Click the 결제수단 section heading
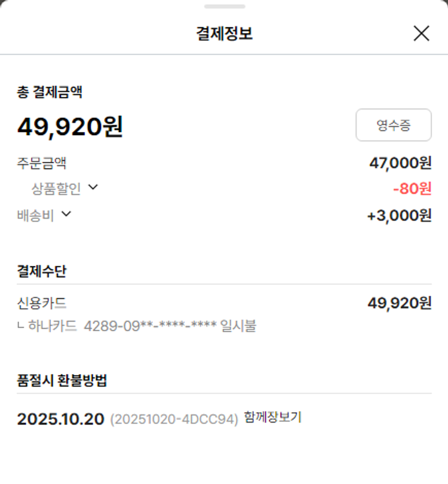 click(x=42, y=271)
